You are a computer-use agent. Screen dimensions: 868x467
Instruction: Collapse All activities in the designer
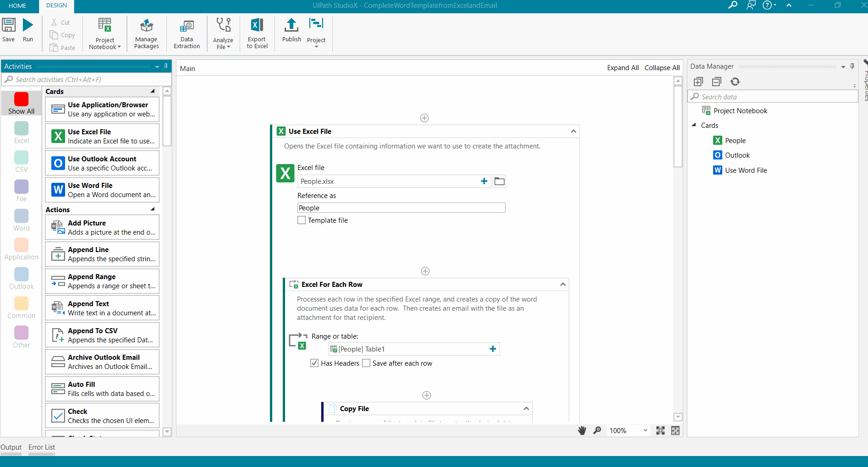(662, 68)
